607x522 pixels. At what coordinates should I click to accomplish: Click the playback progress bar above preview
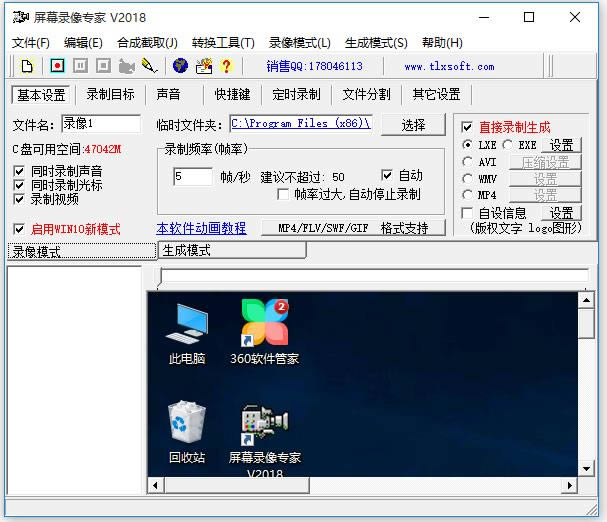coord(374,275)
